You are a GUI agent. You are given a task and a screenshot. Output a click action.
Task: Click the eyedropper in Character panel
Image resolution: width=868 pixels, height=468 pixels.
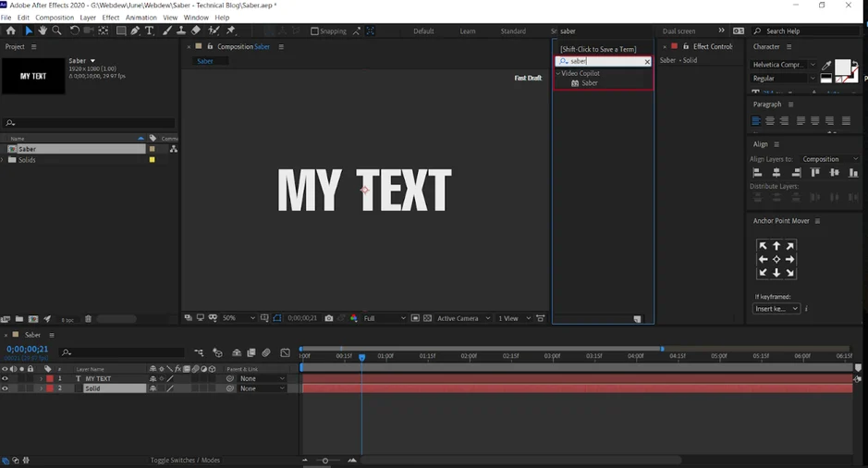[x=827, y=66]
